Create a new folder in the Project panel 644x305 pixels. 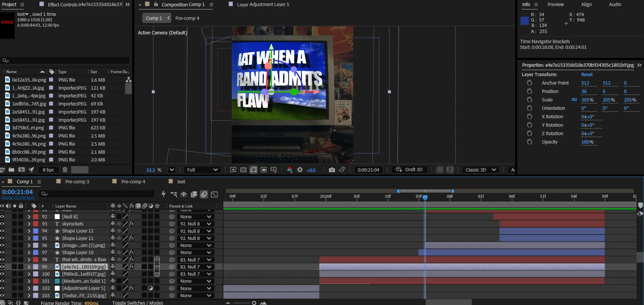coord(11,170)
